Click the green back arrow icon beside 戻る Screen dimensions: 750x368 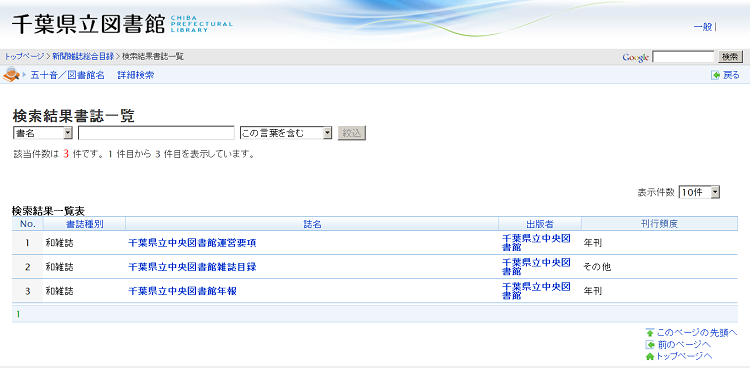[x=715, y=75]
